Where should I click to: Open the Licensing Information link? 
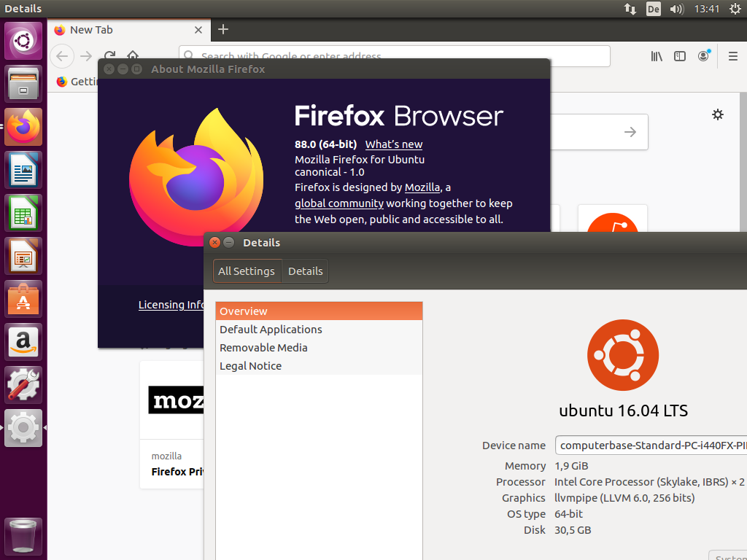coord(171,305)
